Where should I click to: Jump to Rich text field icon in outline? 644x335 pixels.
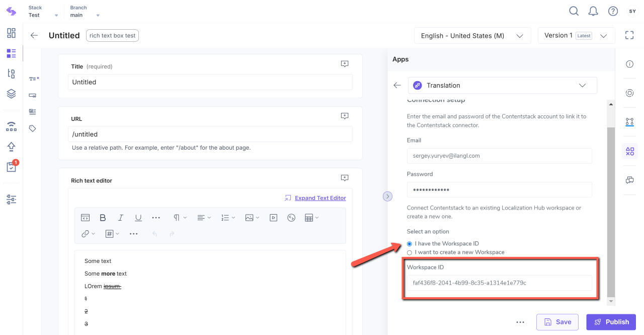(x=33, y=111)
